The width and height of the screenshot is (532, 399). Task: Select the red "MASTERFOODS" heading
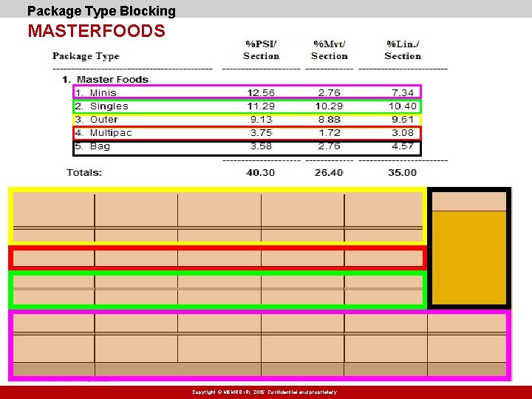pyautogui.click(x=96, y=31)
